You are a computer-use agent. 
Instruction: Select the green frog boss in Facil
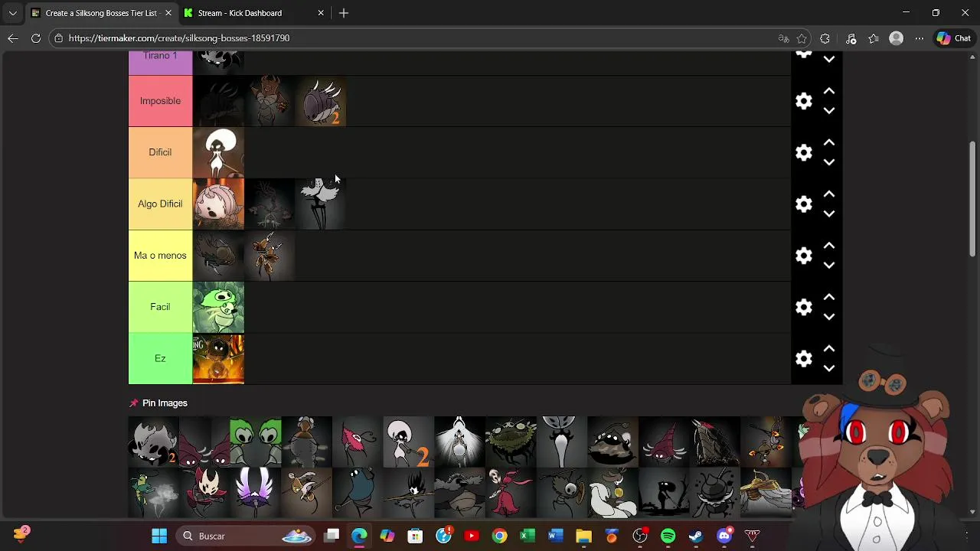click(x=218, y=307)
